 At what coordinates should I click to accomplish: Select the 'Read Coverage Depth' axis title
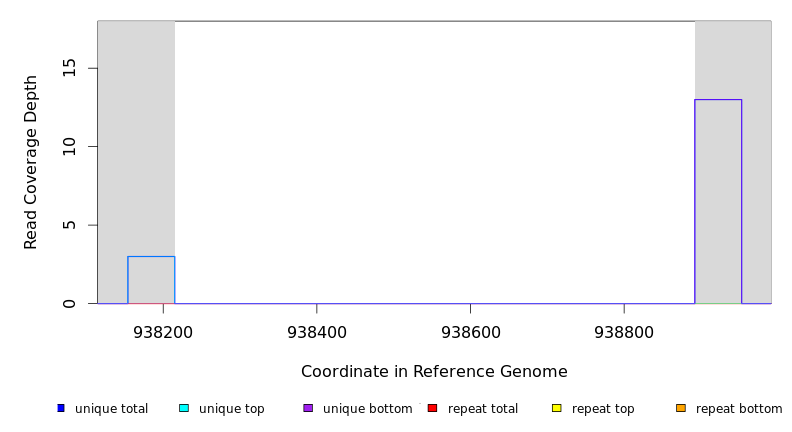click(x=32, y=162)
